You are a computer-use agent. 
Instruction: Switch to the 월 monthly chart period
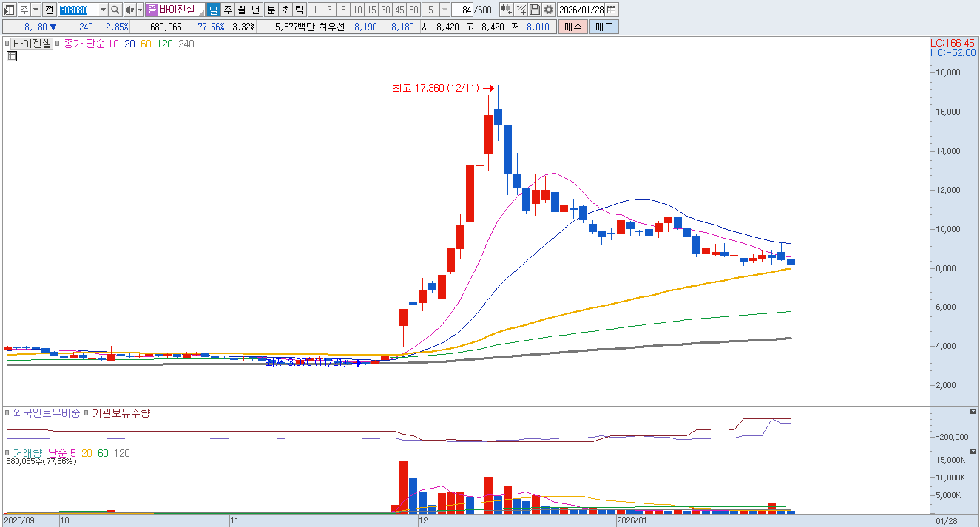[241, 10]
